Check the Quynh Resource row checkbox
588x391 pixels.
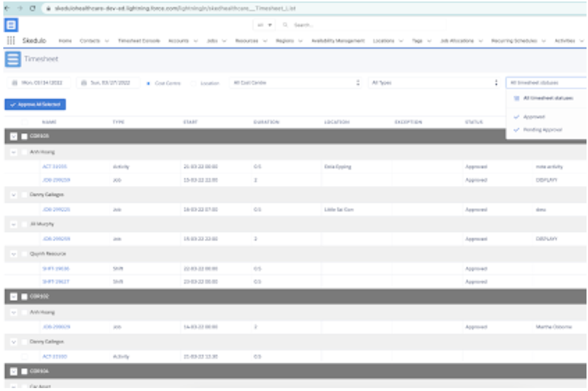coord(24,254)
